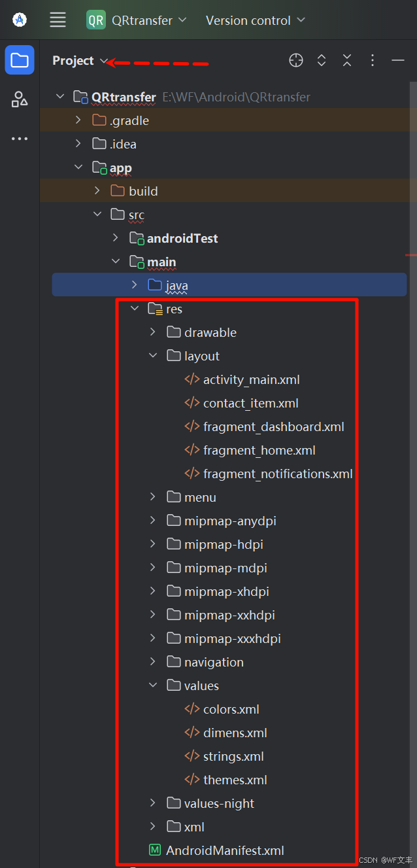Screen dimensions: 417x868
Task: Expand the drawable folder arrow
Action: [x=153, y=332]
